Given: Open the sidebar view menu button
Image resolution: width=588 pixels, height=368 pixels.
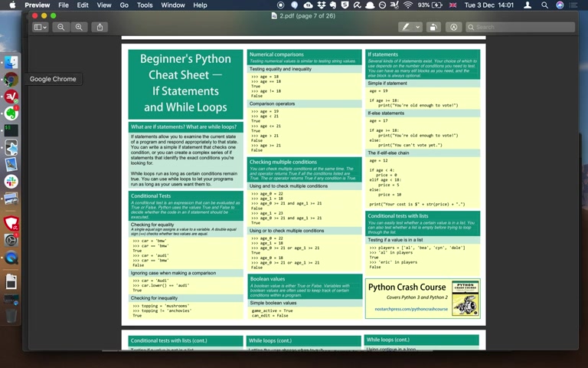Looking at the screenshot, I should click(40, 27).
